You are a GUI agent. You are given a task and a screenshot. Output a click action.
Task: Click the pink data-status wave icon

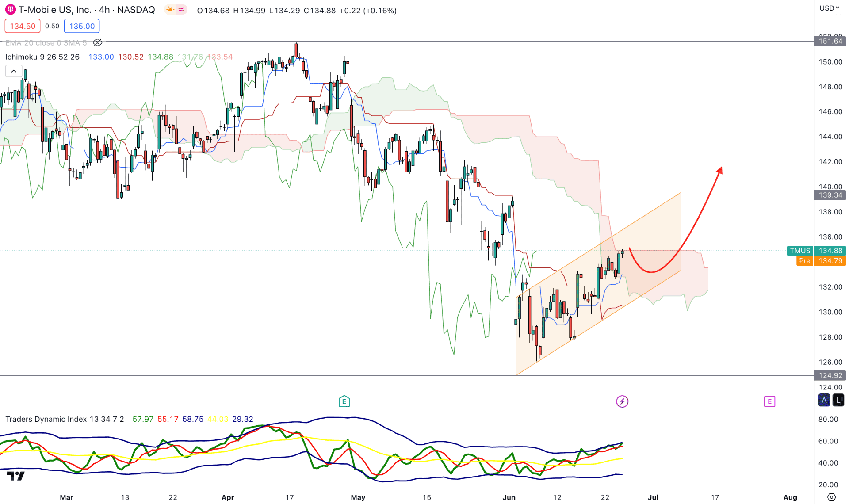(181, 9)
